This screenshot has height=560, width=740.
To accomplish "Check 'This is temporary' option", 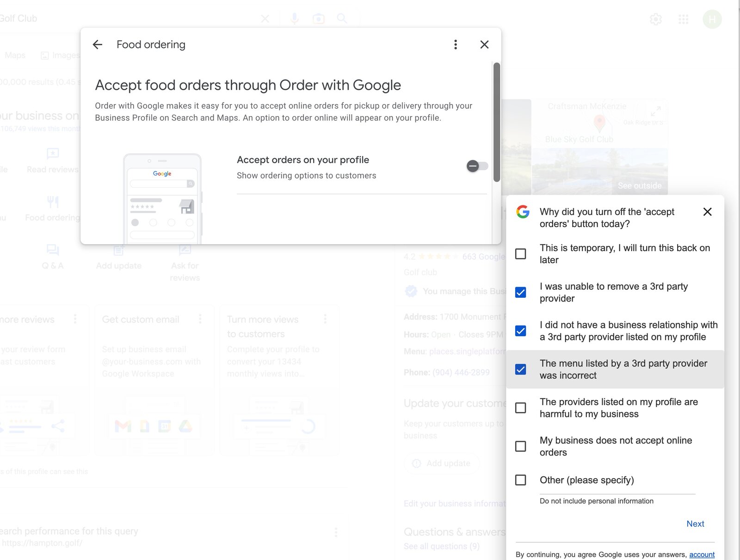I will (x=520, y=254).
